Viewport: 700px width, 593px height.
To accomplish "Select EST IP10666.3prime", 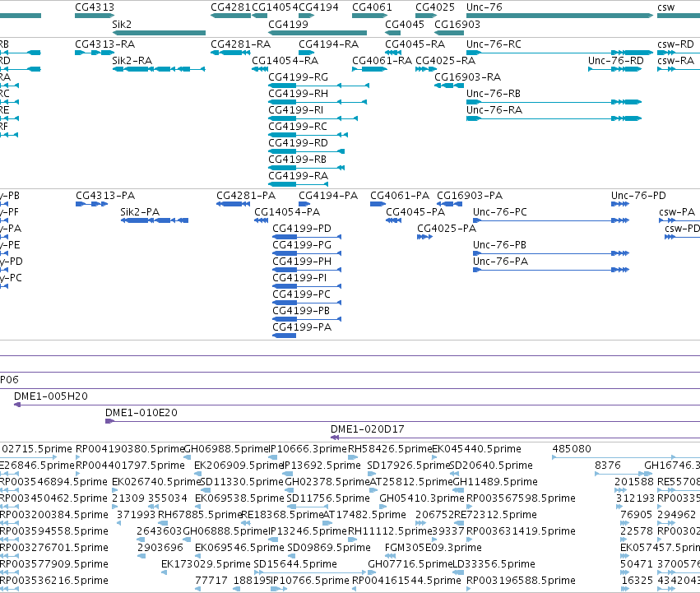I will point(308,449).
